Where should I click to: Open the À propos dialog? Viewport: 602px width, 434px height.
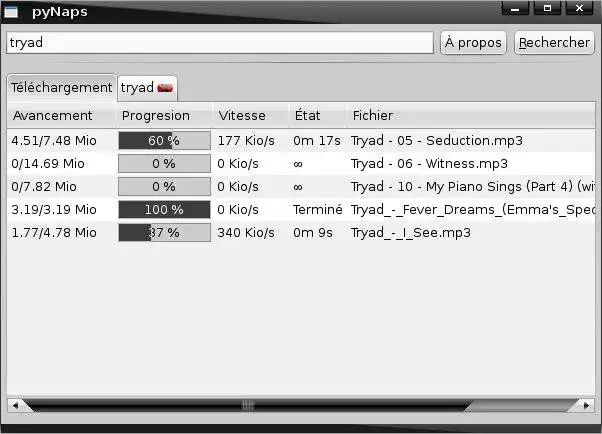(x=473, y=43)
